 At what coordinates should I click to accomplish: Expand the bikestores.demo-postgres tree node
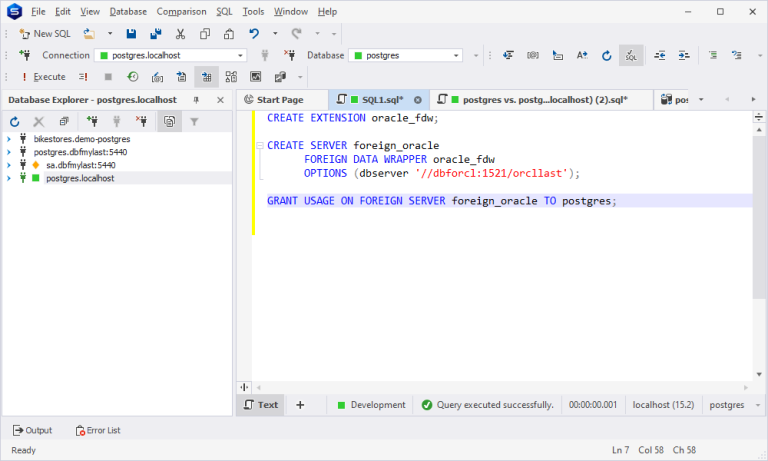click(8, 139)
